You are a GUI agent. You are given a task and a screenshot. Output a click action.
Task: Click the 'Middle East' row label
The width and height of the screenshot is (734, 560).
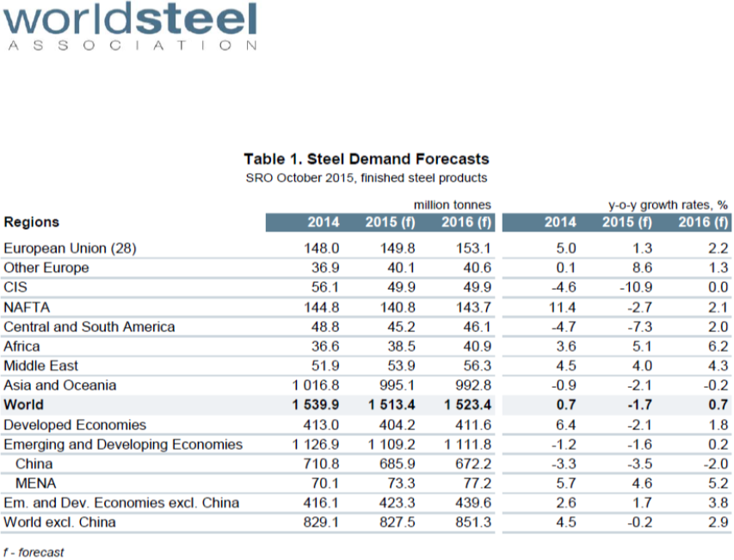40,366
